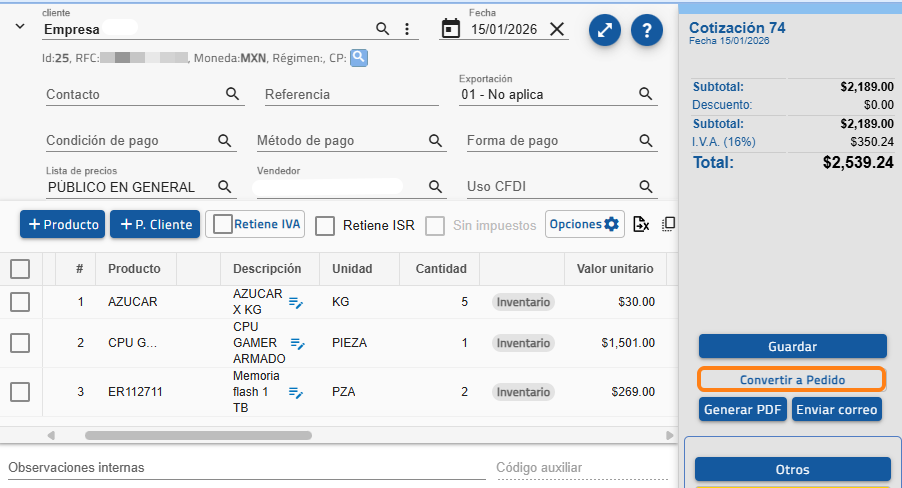Click the Total amount $2,539.24

[x=858, y=162]
